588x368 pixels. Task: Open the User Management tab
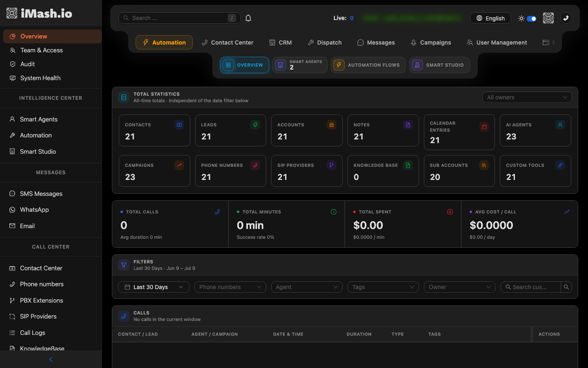497,43
